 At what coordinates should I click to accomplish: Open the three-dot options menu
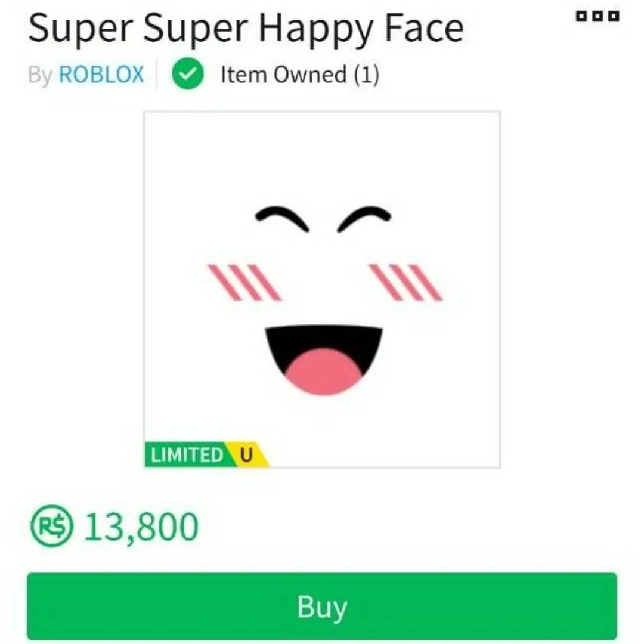[597, 17]
